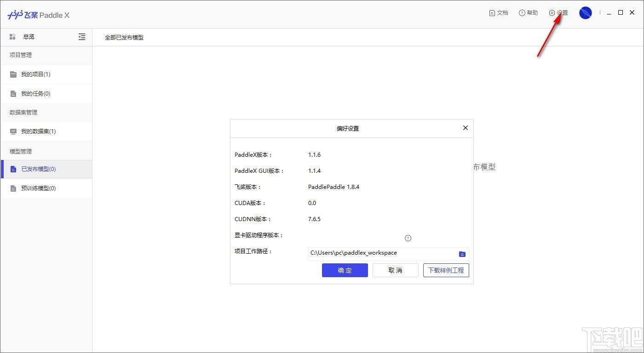Click the PaddleX版本 value 1.1.6
This screenshot has width=644, height=353.
click(315, 155)
